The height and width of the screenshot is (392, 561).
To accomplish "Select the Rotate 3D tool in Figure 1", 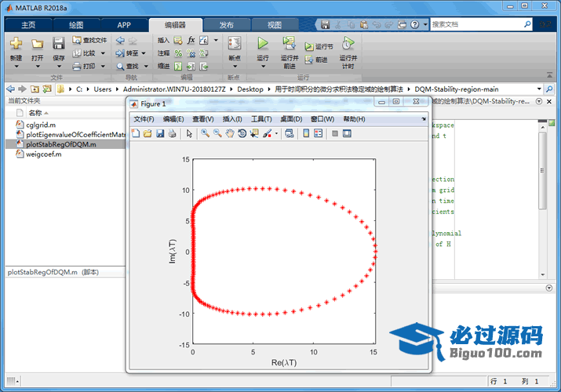I will tap(242, 133).
